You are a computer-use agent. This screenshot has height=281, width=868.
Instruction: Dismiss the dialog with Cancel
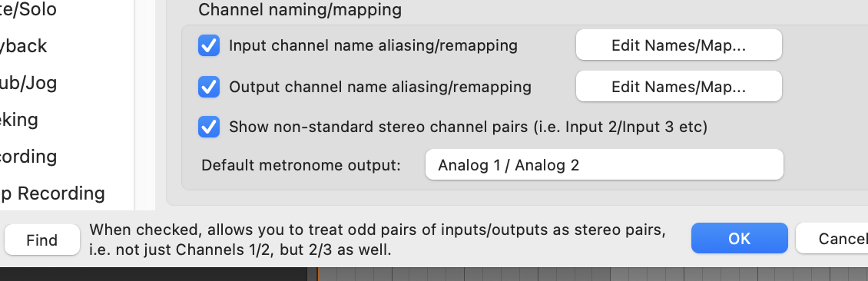831,238
